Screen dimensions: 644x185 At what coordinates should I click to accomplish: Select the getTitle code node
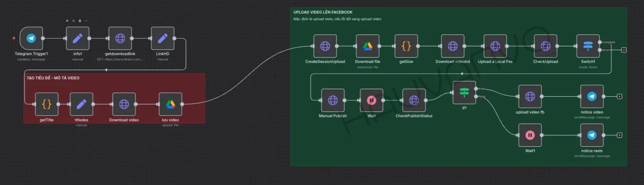47,104
